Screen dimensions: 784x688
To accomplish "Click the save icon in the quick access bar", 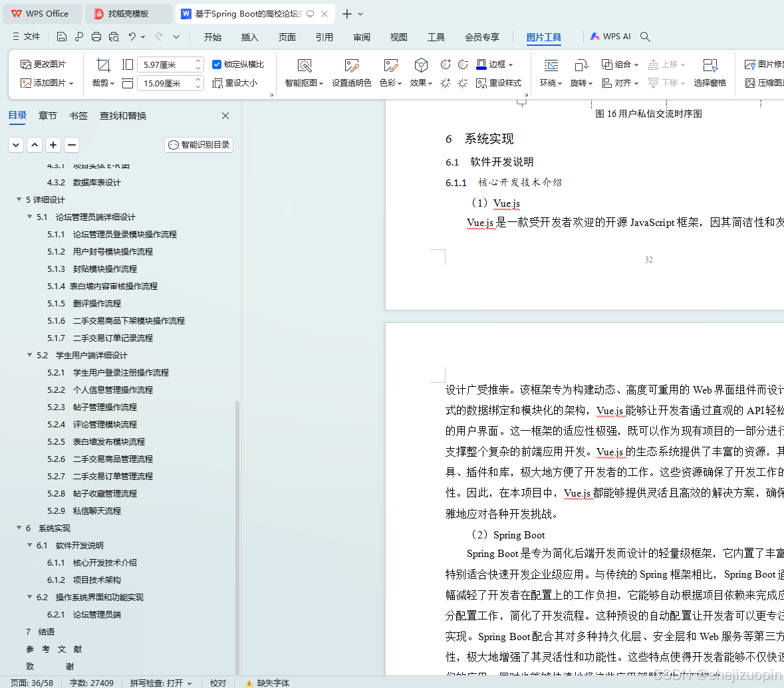I will pyautogui.click(x=61, y=37).
